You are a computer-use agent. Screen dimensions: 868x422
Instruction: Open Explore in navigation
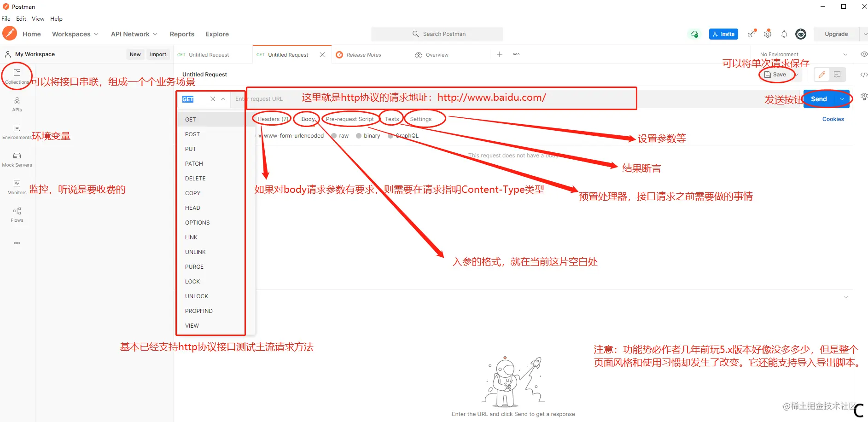[x=217, y=34]
